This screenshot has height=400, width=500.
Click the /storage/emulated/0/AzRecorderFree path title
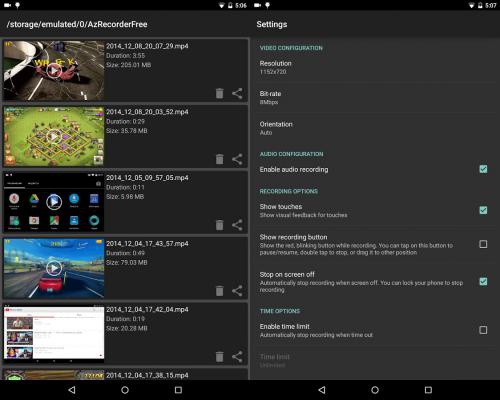coord(77,24)
